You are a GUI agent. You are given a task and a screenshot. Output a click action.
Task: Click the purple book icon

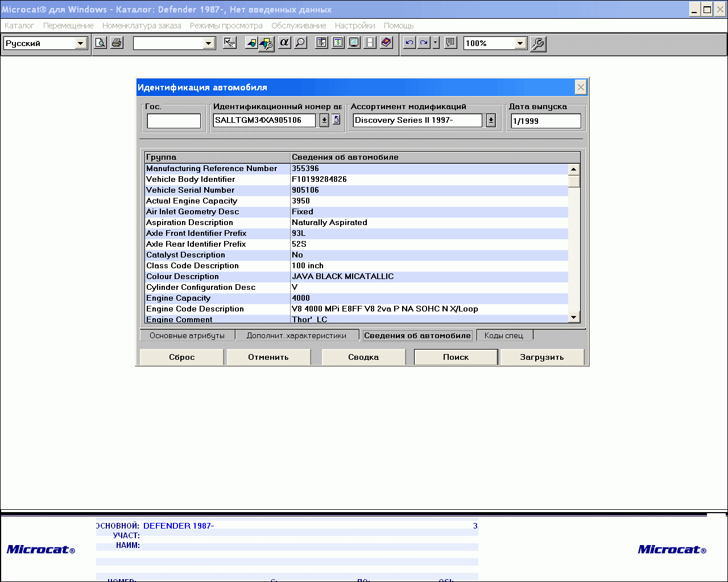[x=386, y=43]
